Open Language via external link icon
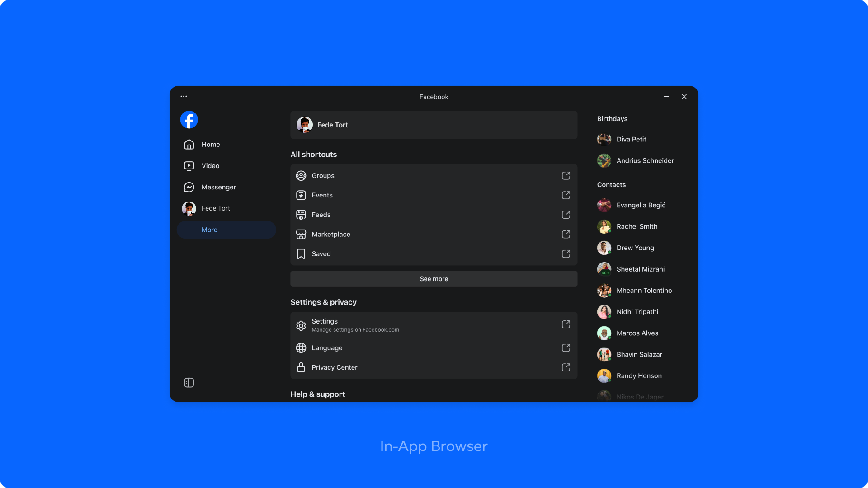 [x=566, y=347]
